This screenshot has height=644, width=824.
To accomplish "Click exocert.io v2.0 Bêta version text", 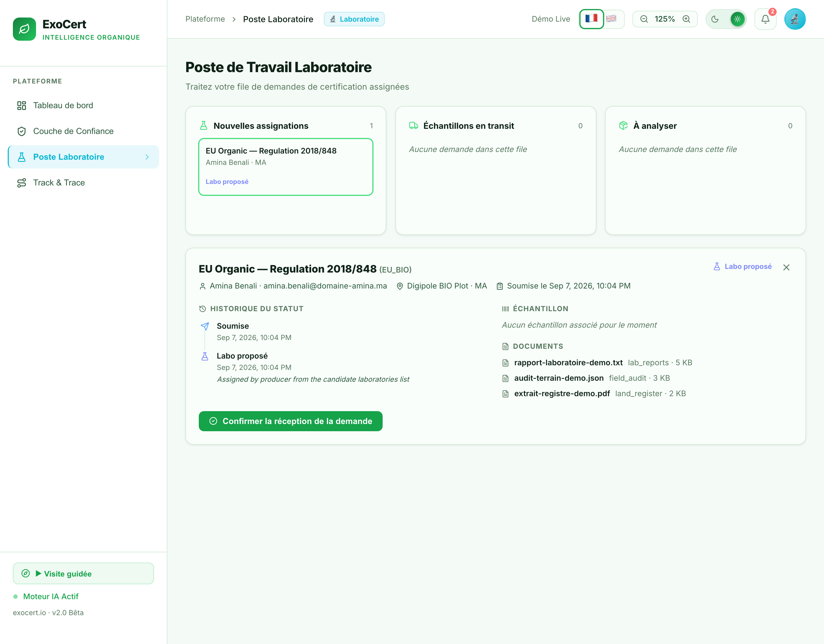I will pos(48,613).
